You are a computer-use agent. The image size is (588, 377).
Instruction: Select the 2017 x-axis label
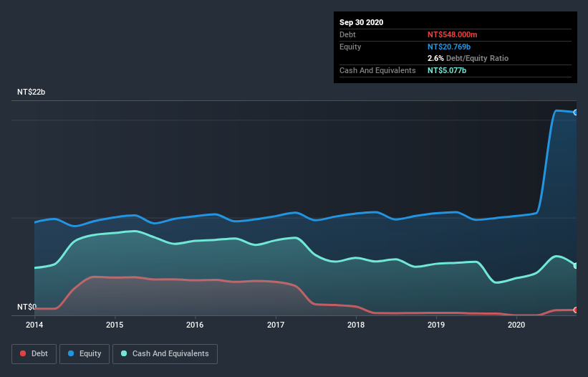(276, 325)
